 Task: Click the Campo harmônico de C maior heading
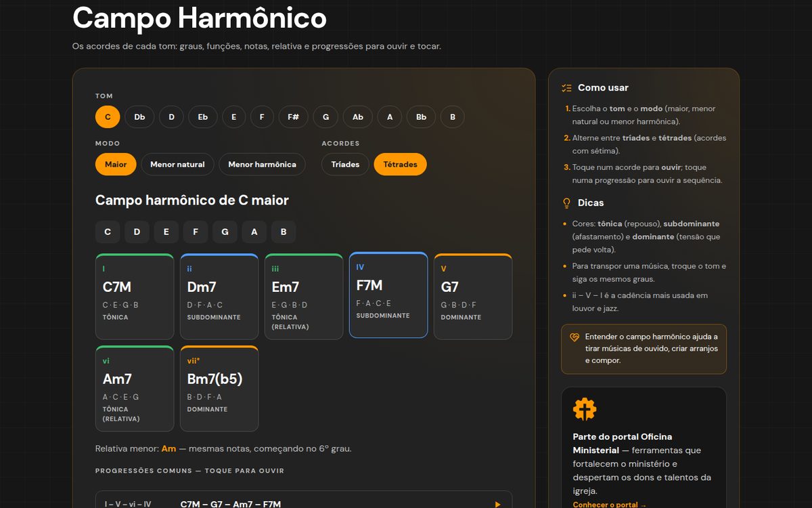point(192,200)
